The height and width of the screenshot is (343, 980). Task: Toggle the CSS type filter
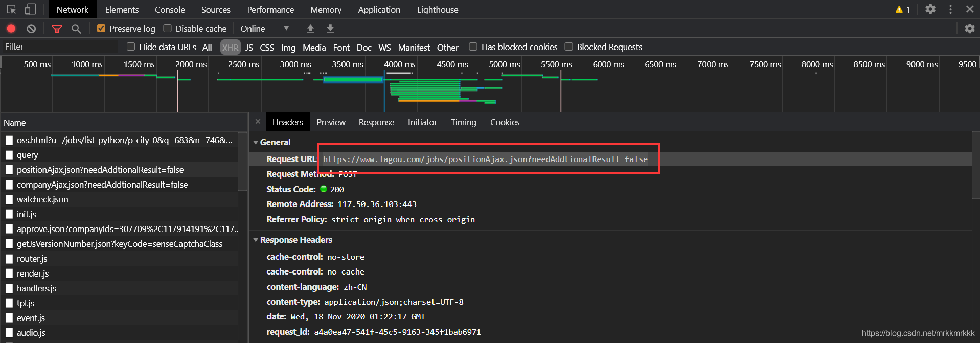267,48
